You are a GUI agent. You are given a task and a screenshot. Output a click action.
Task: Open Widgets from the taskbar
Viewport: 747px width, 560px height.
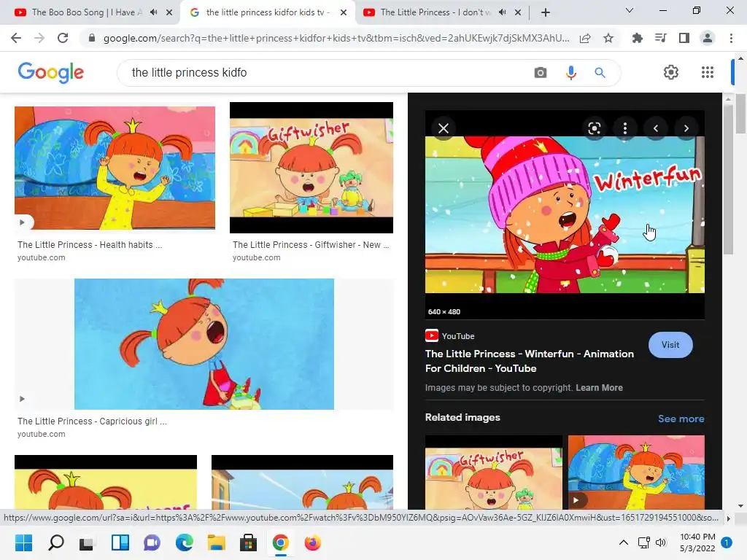(120, 542)
